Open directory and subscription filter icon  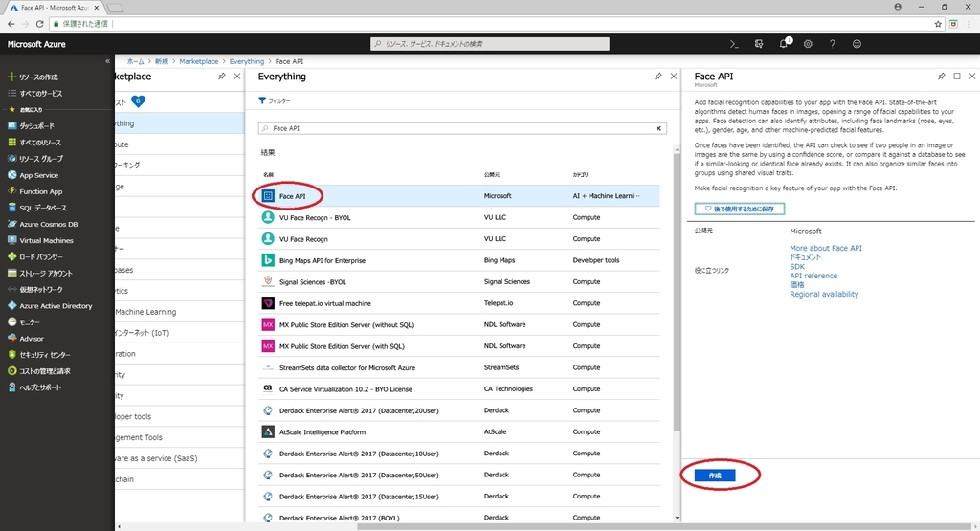pos(759,44)
